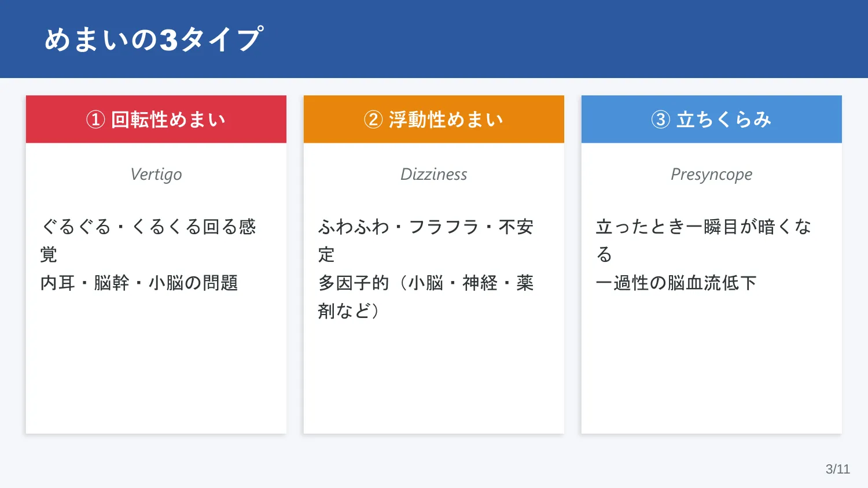Click empty area of the Vertigo card
868x488 pixels.
[156, 370]
